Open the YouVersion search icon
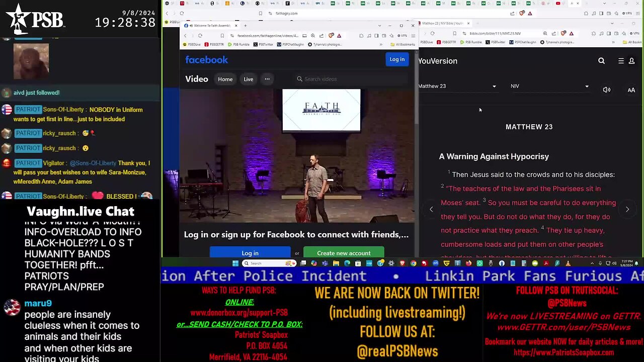 601,61
